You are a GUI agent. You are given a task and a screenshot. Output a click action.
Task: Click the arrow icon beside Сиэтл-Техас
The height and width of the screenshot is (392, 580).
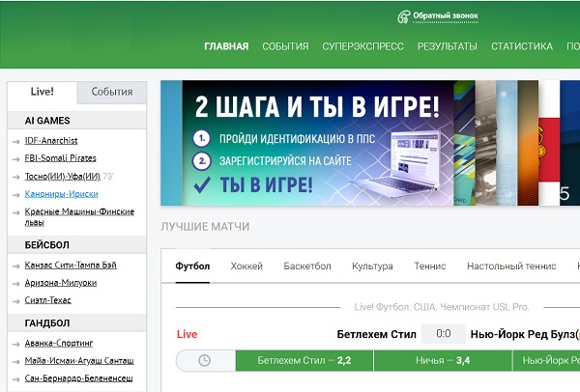click(15, 301)
